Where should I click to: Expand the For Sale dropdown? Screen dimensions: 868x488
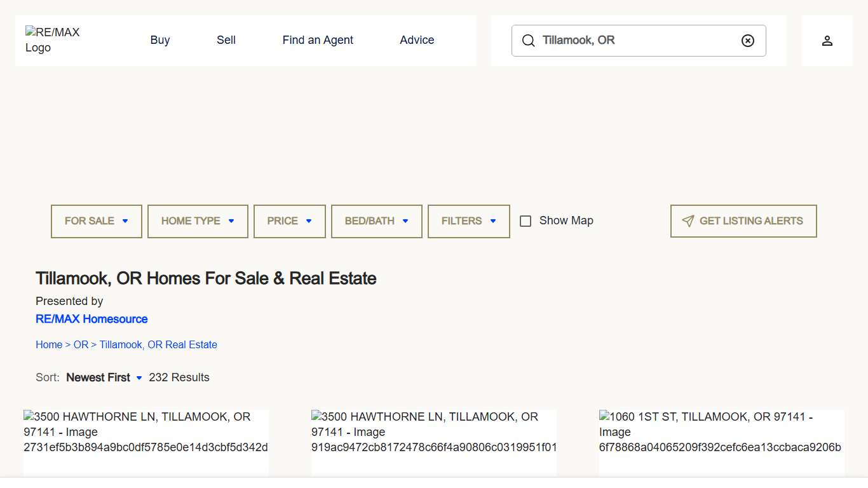(x=97, y=221)
